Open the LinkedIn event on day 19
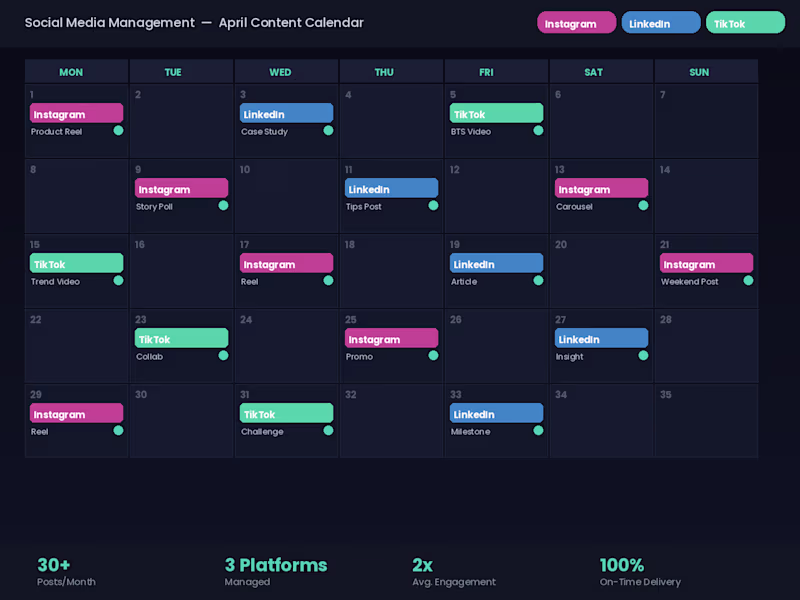The width and height of the screenshot is (800, 600). [x=496, y=263]
